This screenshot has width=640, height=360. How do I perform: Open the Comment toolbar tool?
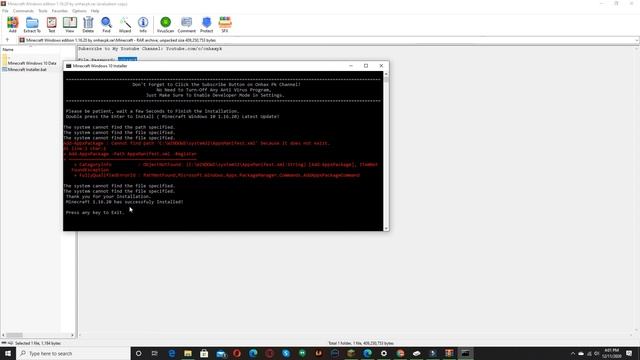187,24
